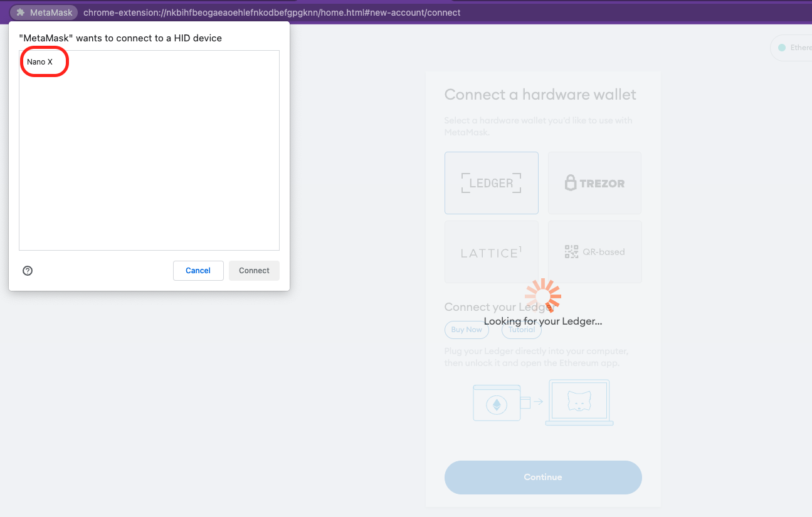Select the Ledger hardware wallet option
The image size is (812, 517).
[x=492, y=183]
